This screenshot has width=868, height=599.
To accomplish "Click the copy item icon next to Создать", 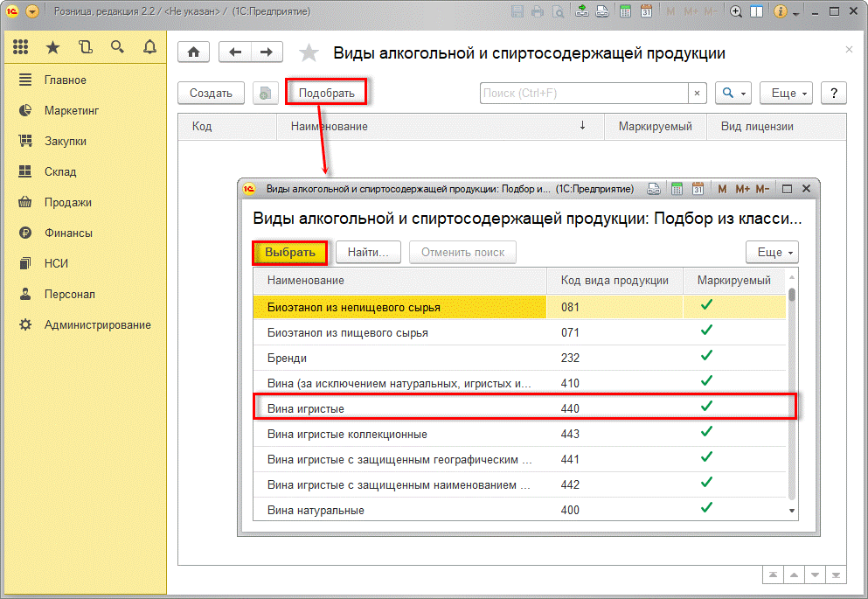I will point(265,93).
